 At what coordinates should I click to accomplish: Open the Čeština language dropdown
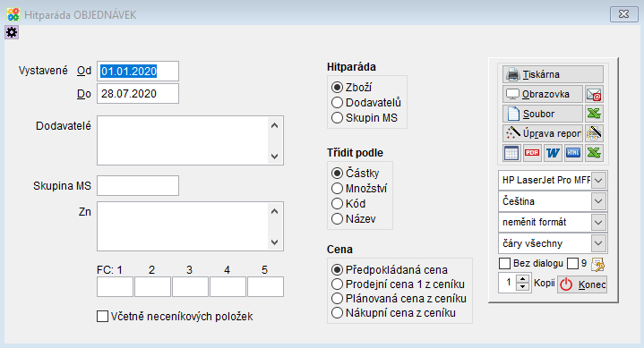598,201
